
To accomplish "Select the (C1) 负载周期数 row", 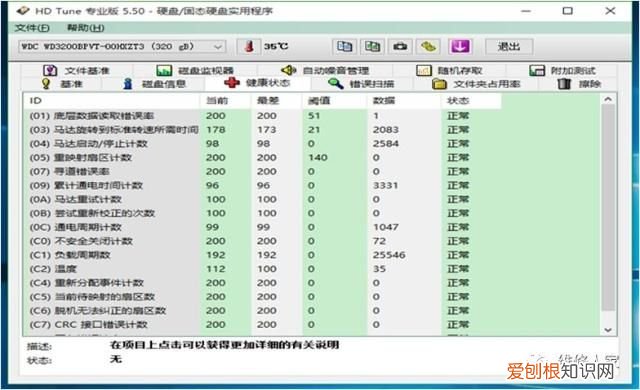I will [x=312, y=255].
